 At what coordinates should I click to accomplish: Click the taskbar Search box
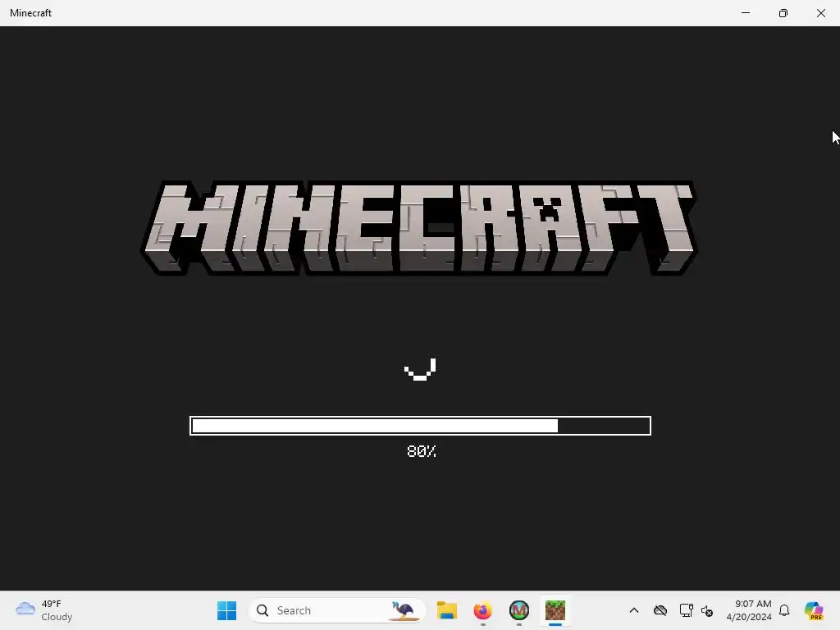pos(337,610)
